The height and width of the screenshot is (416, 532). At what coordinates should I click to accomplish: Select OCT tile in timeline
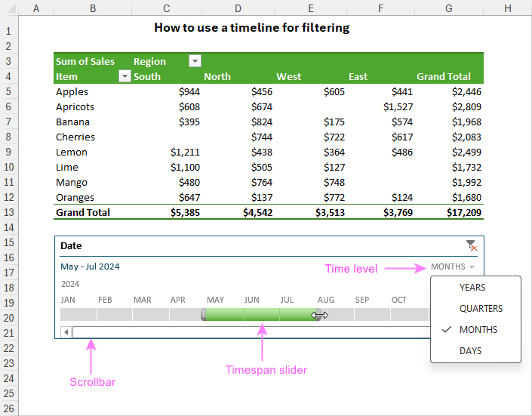click(409, 315)
